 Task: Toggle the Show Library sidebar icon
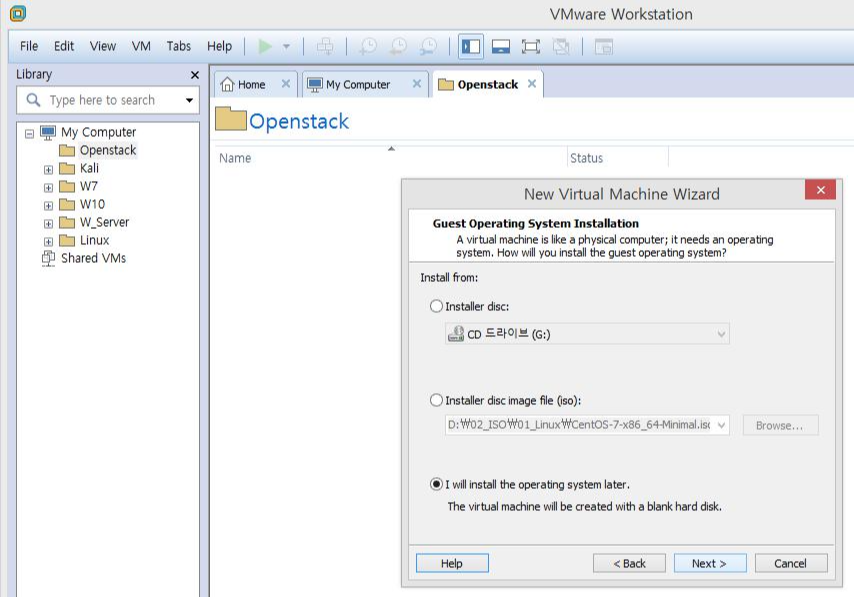471,47
